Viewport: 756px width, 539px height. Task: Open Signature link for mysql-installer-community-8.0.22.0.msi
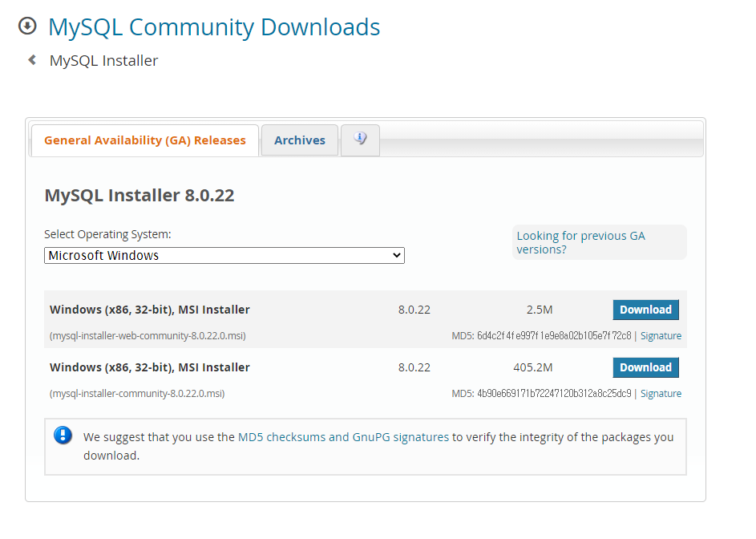point(661,394)
